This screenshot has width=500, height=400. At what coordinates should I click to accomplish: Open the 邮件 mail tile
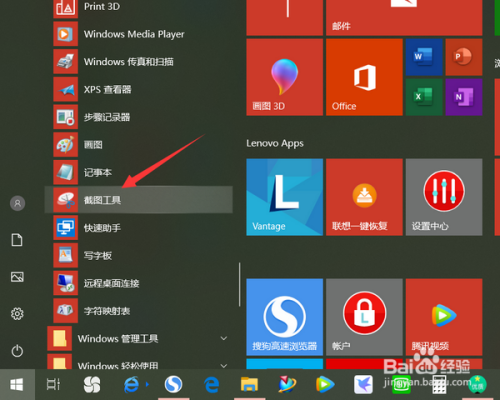click(x=404, y=17)
